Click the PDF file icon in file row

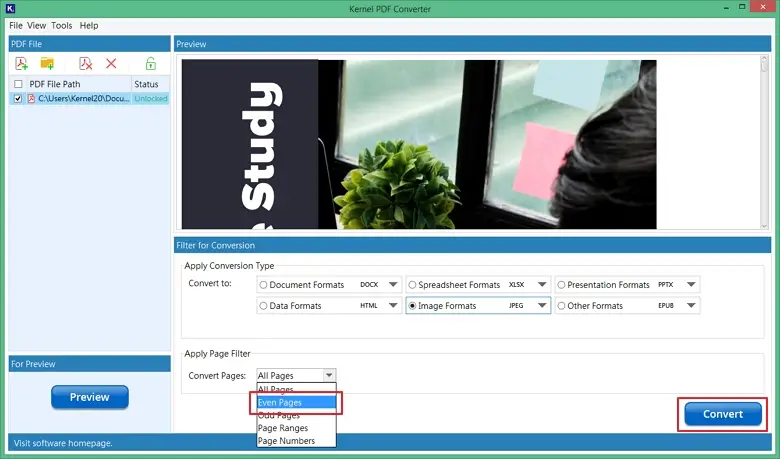coord(31,98)
